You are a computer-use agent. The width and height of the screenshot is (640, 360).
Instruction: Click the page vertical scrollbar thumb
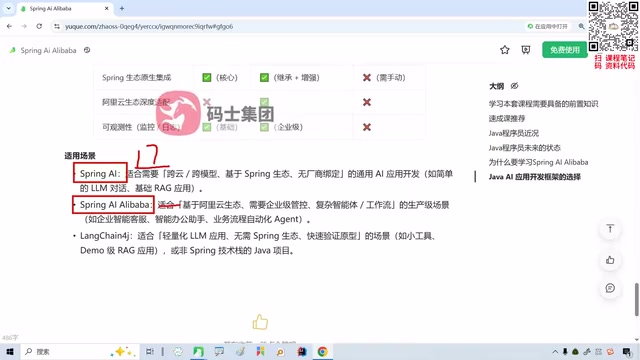637,299
